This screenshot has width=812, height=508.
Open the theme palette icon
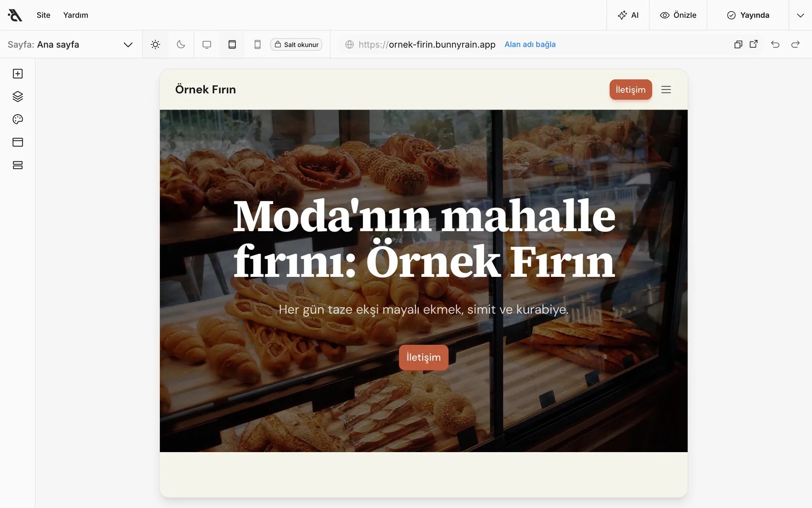18,119
